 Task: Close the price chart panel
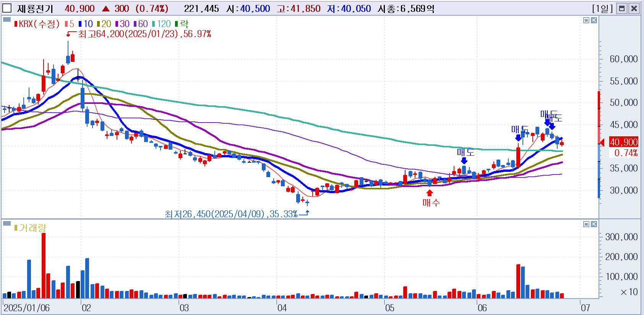click(x=594, y=20)
